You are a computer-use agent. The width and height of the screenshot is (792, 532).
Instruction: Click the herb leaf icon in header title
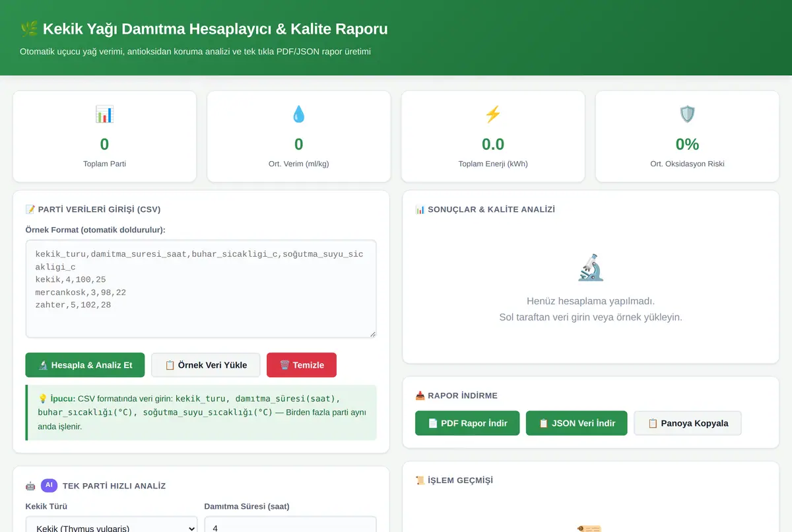29,29
